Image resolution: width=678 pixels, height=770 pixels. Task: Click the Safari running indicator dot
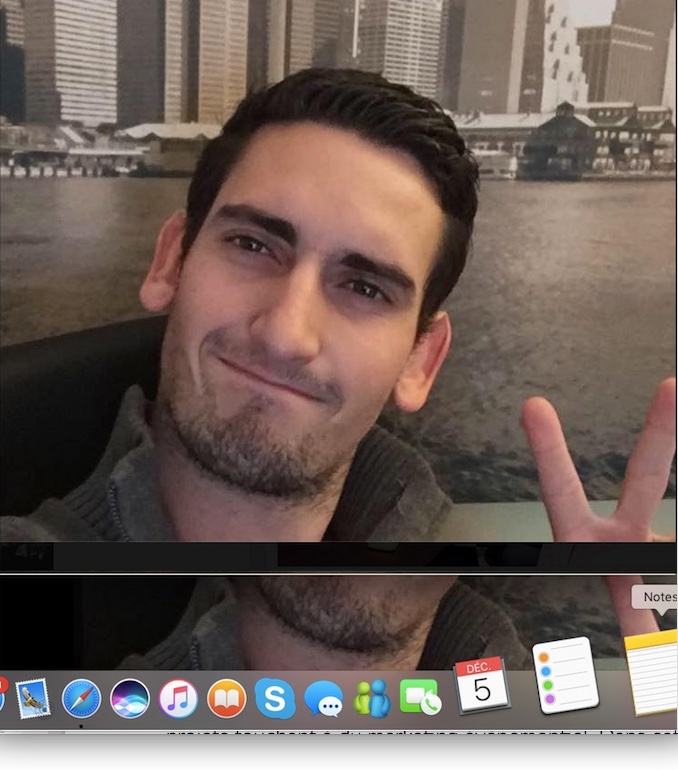click(x=81, y=725)
